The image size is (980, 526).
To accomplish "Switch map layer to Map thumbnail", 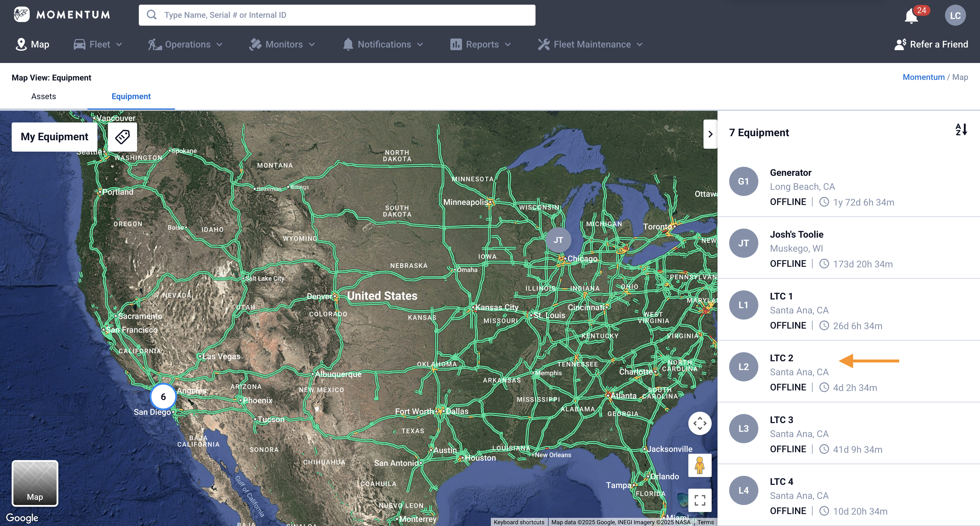I will (35, 483).
